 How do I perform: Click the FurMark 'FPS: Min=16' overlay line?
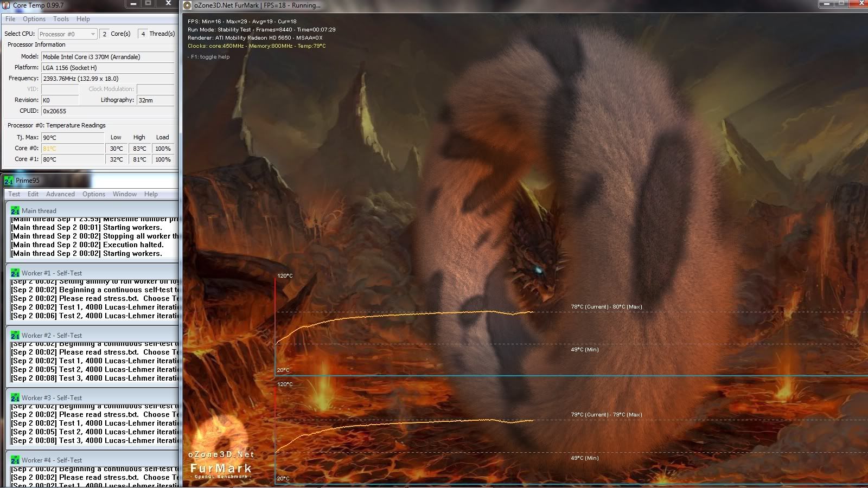pyautogui.click(x=242, y=22)
